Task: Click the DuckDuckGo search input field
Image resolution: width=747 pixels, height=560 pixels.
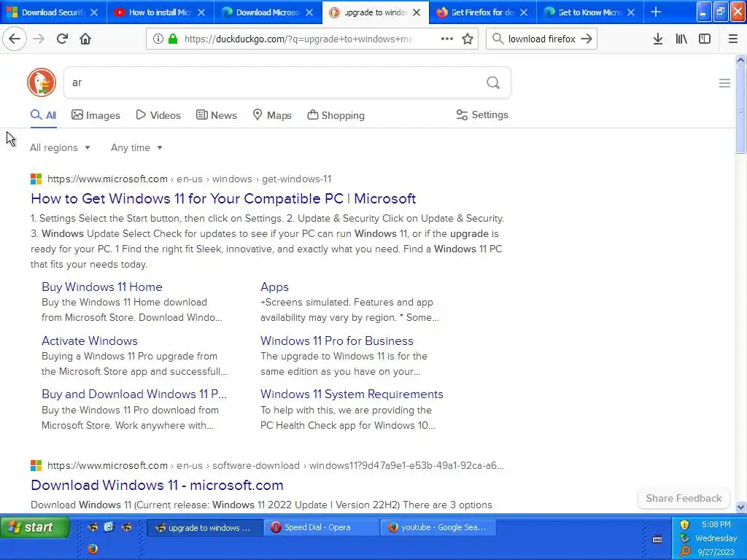Action: [276, 82]
